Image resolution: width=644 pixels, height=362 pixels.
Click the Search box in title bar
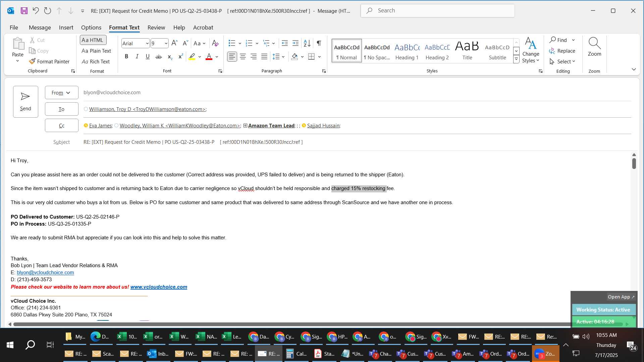point(438,11)
